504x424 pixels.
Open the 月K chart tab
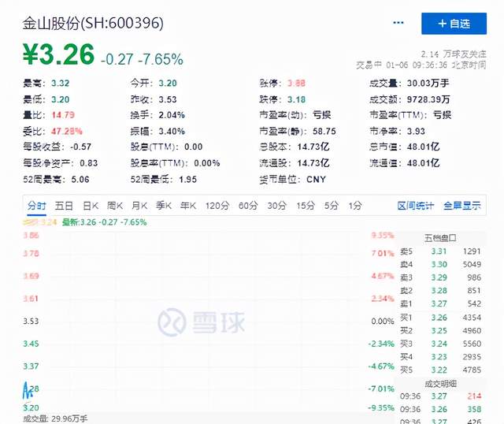tap(139, 206)
